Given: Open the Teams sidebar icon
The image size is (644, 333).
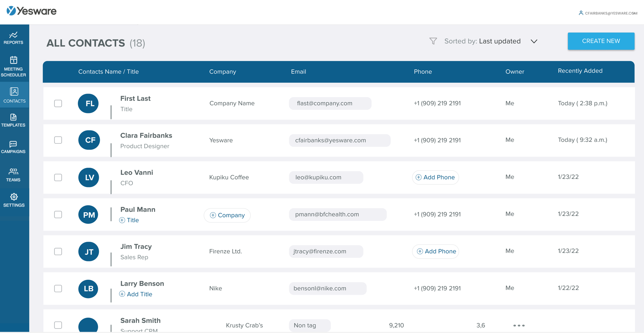Looking at the screenshot, I should click(13, 172).
